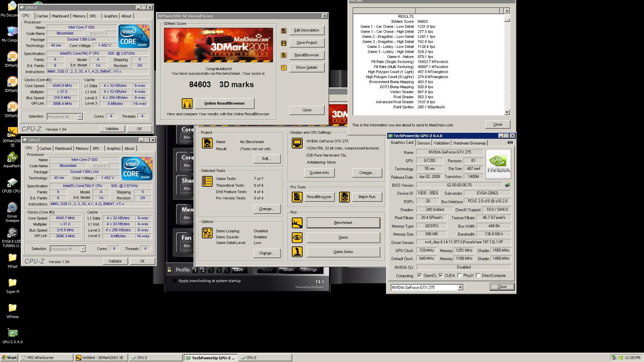
Task: Toggle the DirectCompute checkbox in GPU-Z
Action: tap(478, 275)
